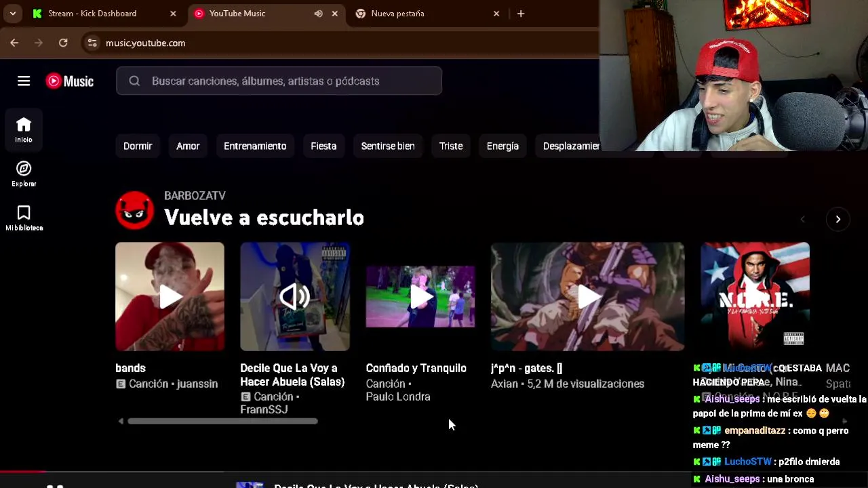Open the Axian artist link
Screen dimensions: 868x488
(504, 384)
